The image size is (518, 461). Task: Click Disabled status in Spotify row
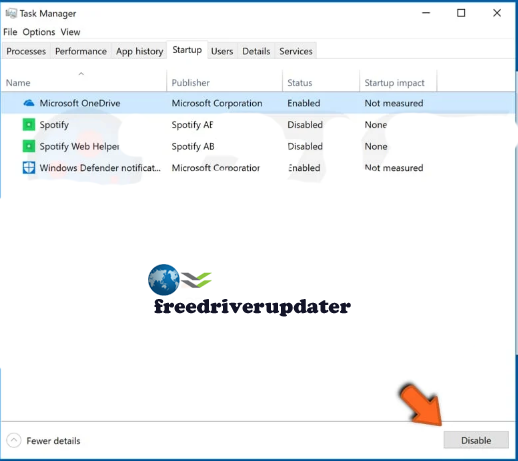pos(305,125)
